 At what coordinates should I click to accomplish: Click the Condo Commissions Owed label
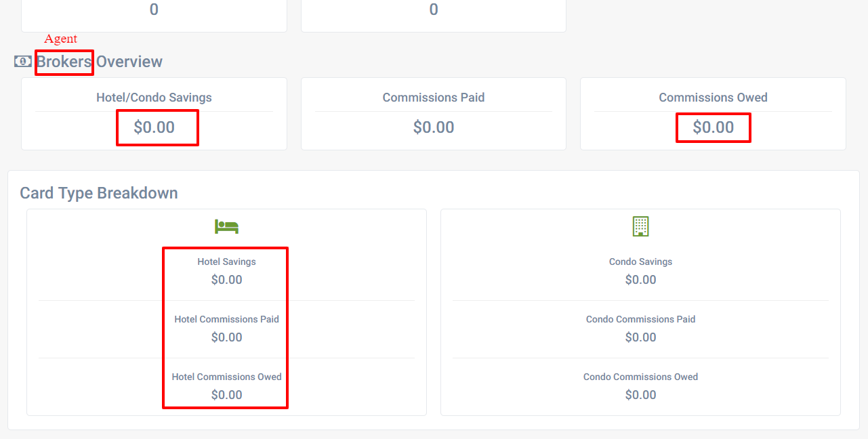point(640,377)
